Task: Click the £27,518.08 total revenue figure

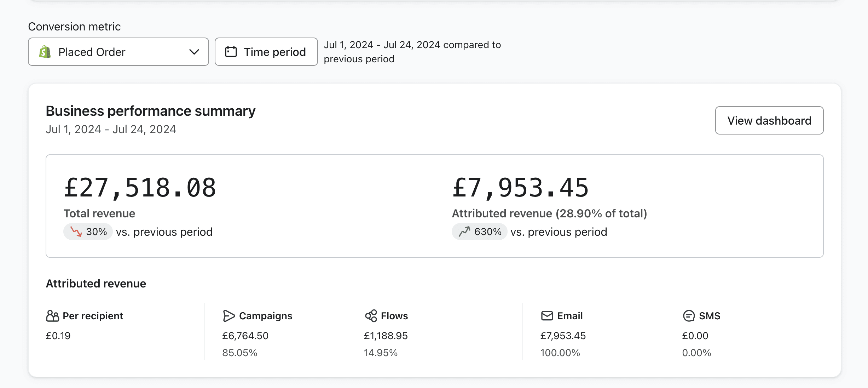Action: point(140,188)
